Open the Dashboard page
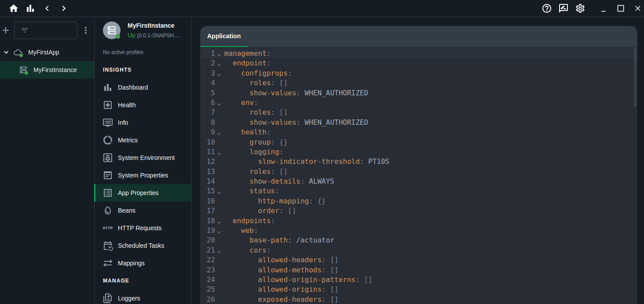Screen dimensions: 644x304 tap(143, 87)
